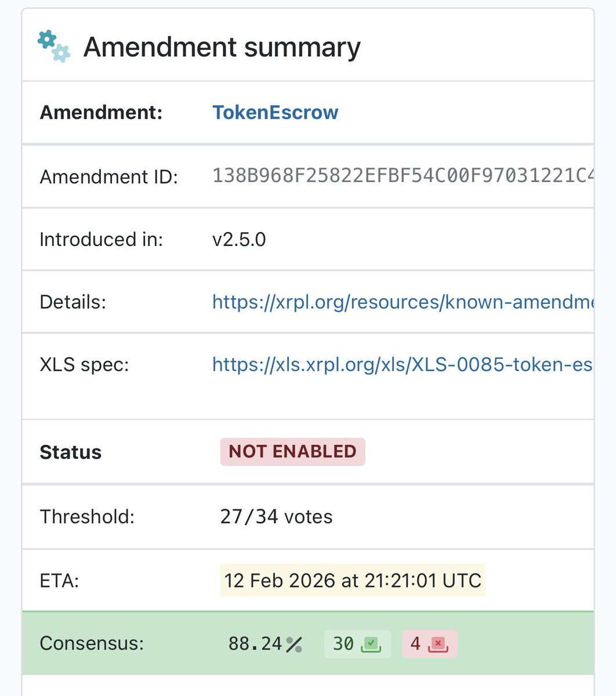Click the green yes-votes checkmark icon
Viewport: 616px width, 696px height.
point(371,644)
